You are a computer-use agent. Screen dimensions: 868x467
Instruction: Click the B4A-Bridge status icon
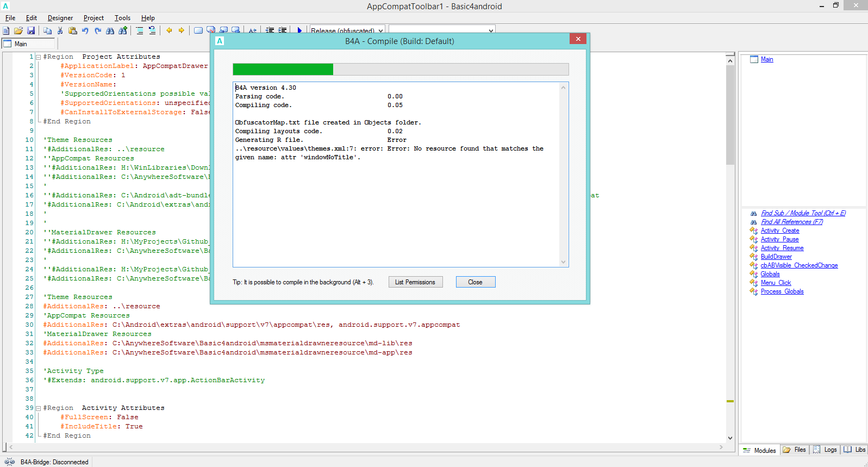[10, 462]
